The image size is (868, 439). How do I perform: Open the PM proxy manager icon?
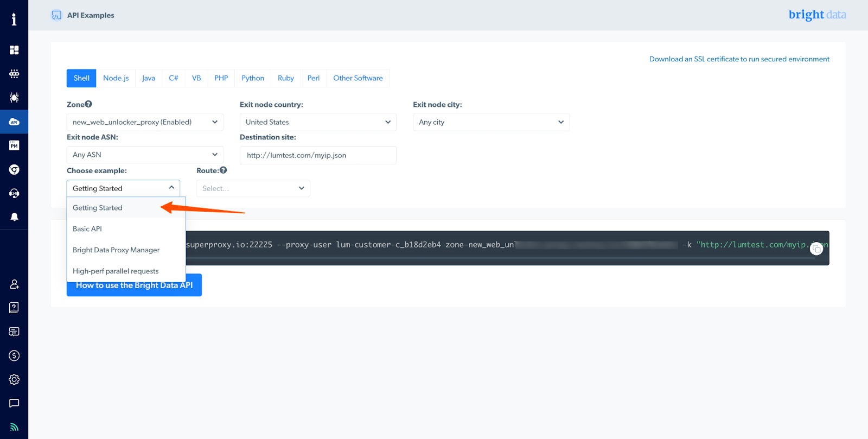click(14, 145)
